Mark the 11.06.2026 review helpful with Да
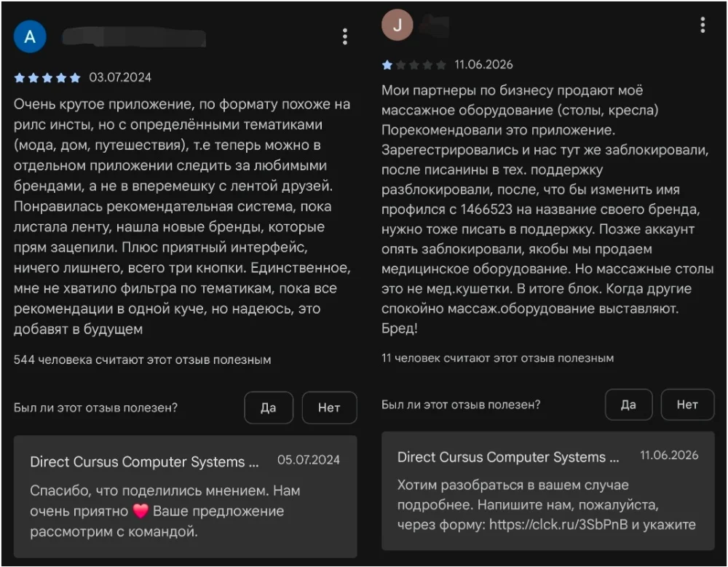 click(629, 405)
